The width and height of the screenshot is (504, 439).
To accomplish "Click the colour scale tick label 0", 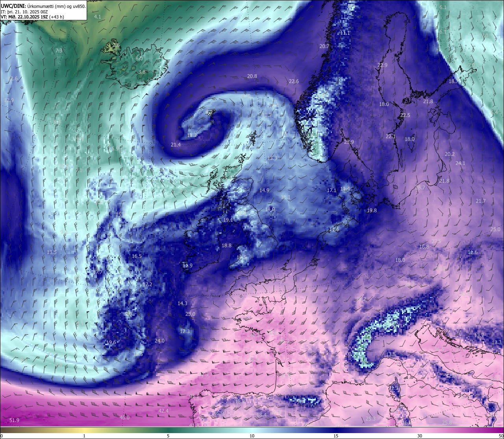I will pyautogui.click(x=1, y=436).
